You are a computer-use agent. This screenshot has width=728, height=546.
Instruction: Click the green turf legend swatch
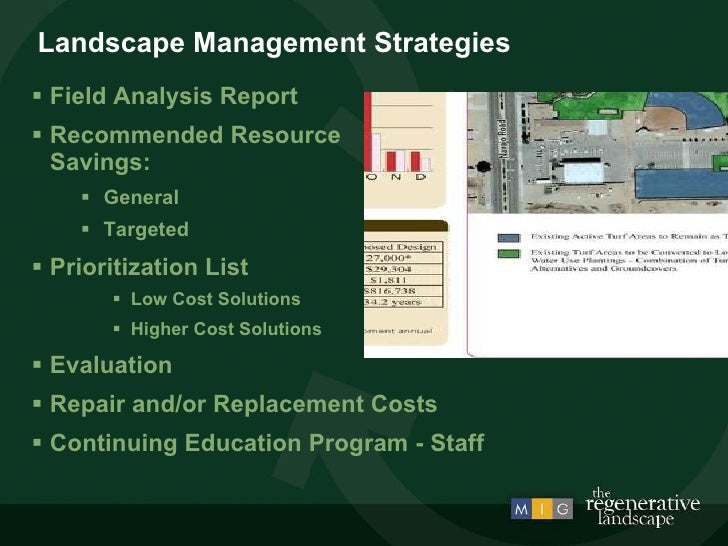[508, 254]
